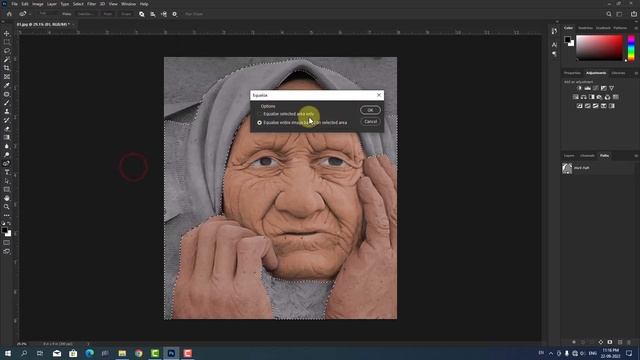
Task: Select the Eyedropper tool
Action: (x=7, y=85)
